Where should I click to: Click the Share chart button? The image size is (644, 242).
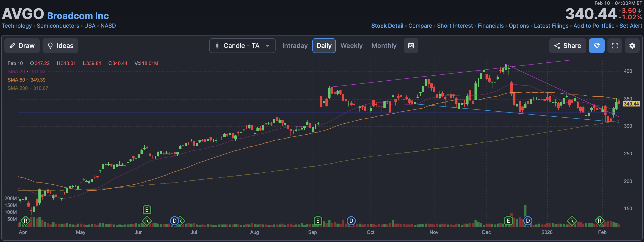[x=567, y=46]
